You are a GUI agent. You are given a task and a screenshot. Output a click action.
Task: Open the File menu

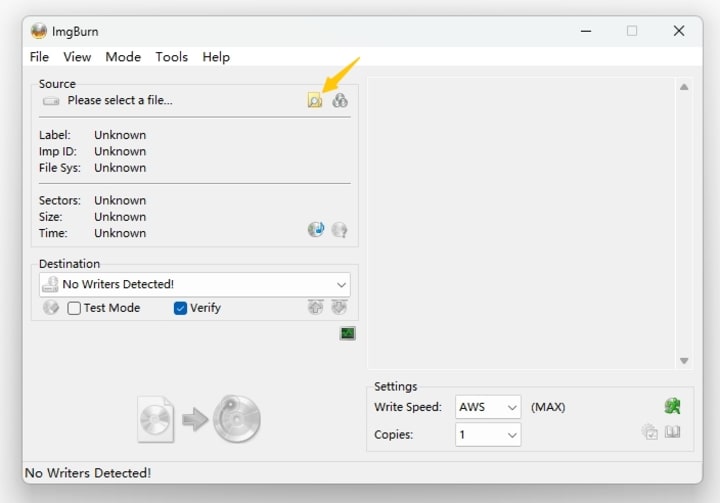39,57
